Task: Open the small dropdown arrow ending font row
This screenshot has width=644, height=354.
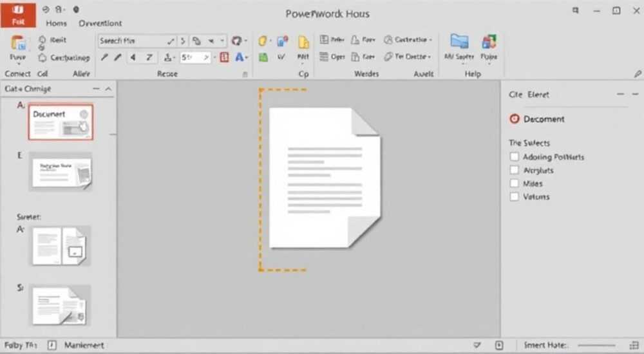Action: click(222, 41)
